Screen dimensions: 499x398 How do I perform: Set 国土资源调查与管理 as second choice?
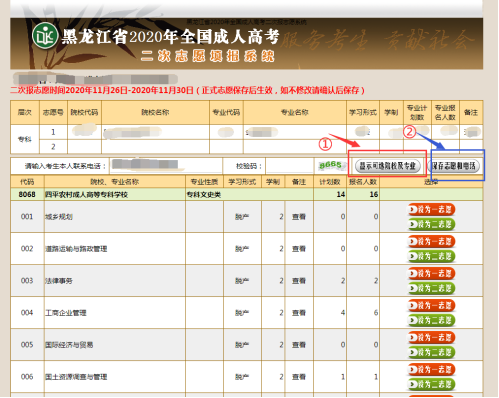point(431,384)
